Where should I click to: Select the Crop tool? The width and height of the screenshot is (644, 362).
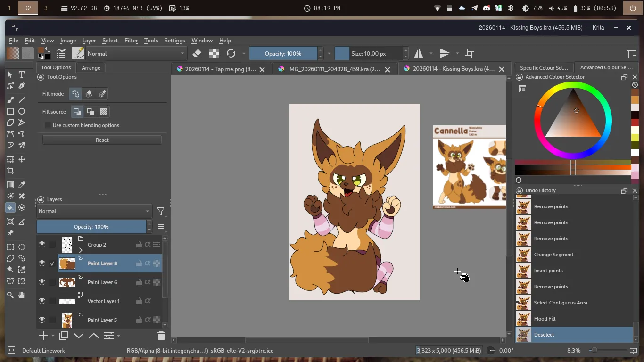click(x=10, y=171)
